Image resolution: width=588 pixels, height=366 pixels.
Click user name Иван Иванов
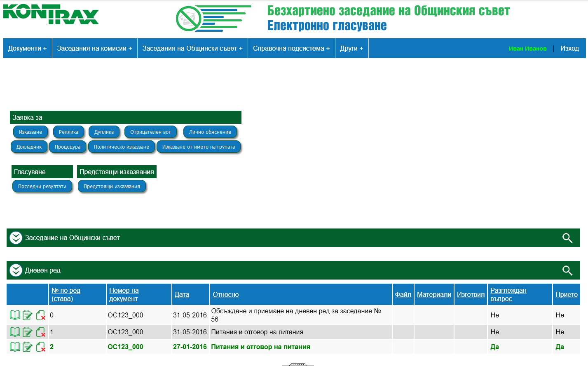click(x=527, y=49)
